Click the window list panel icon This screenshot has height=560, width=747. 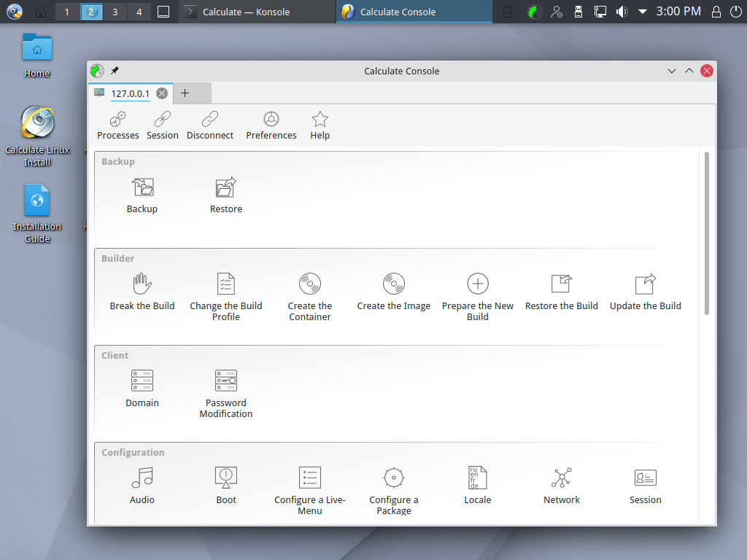(163, 12)
